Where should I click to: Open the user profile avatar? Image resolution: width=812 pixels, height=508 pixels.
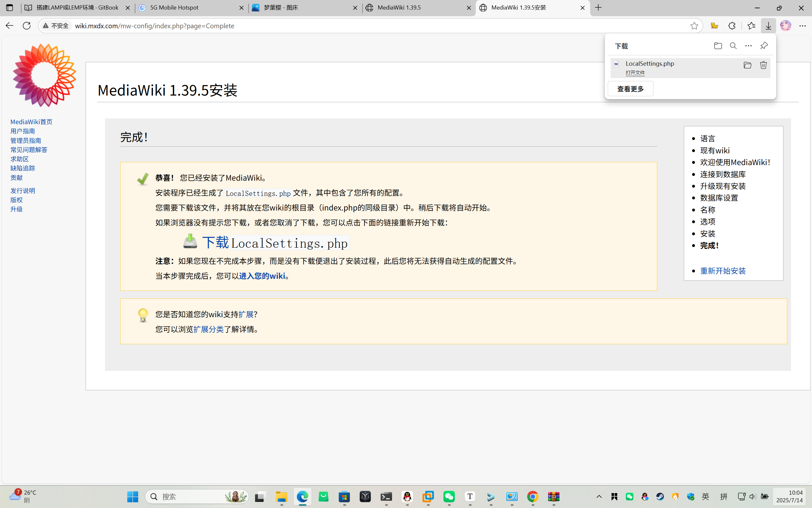tap(785, 25)
